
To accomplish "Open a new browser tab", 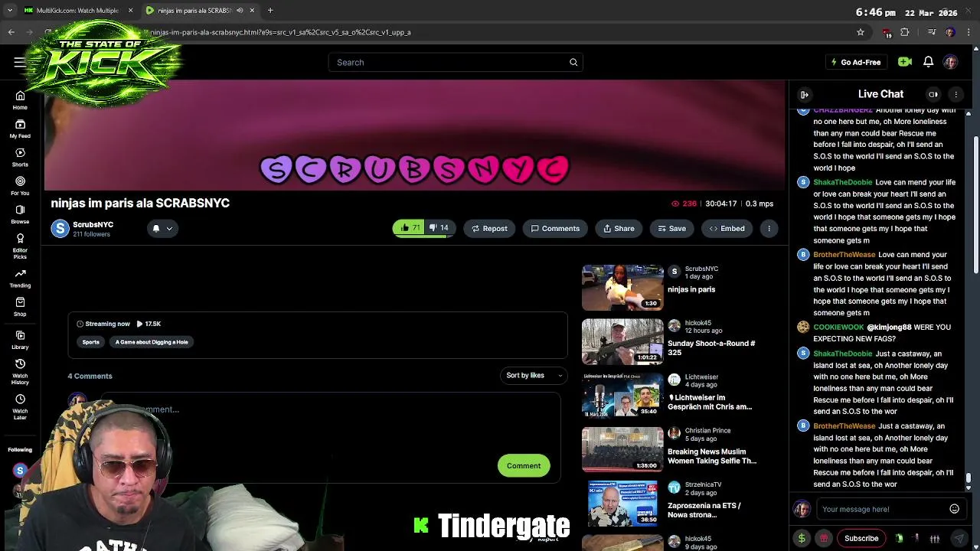I will pos(270,10).
